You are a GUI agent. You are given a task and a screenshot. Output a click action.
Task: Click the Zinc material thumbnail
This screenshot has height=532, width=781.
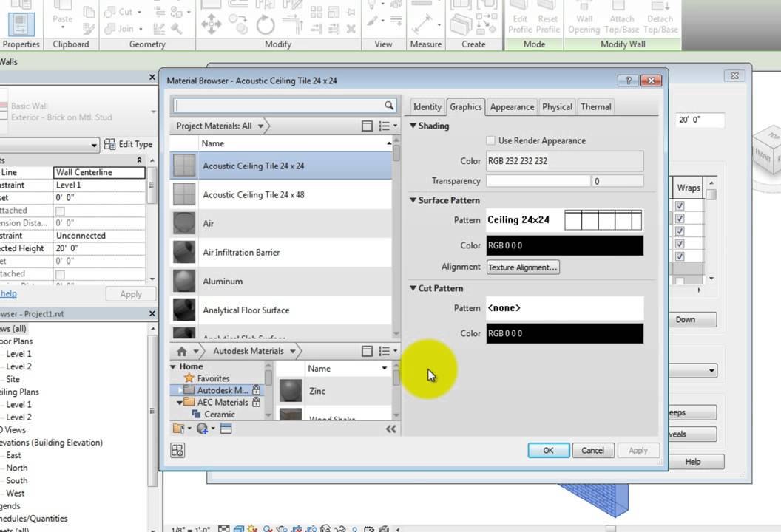click(291, 391)
